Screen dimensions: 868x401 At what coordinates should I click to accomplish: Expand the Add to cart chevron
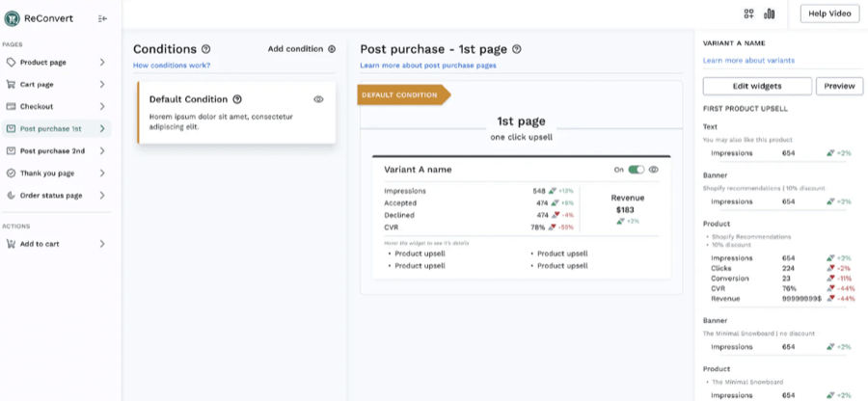coord(102,244)
